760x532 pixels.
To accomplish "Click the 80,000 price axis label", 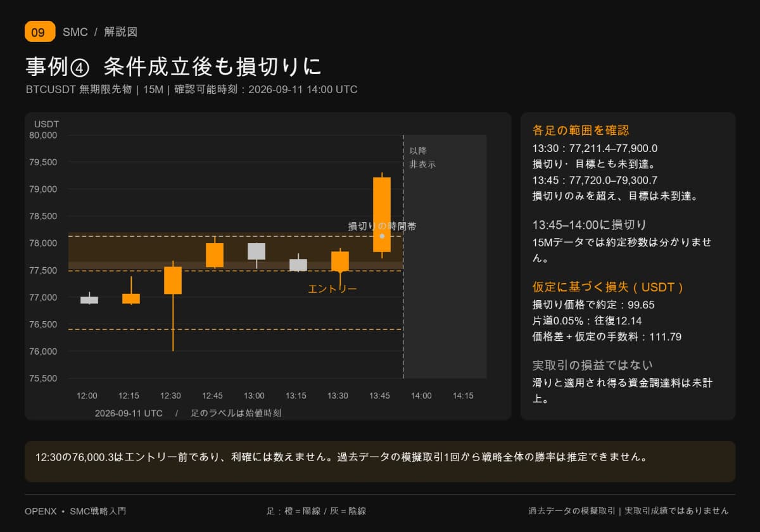I will (44, 135).
